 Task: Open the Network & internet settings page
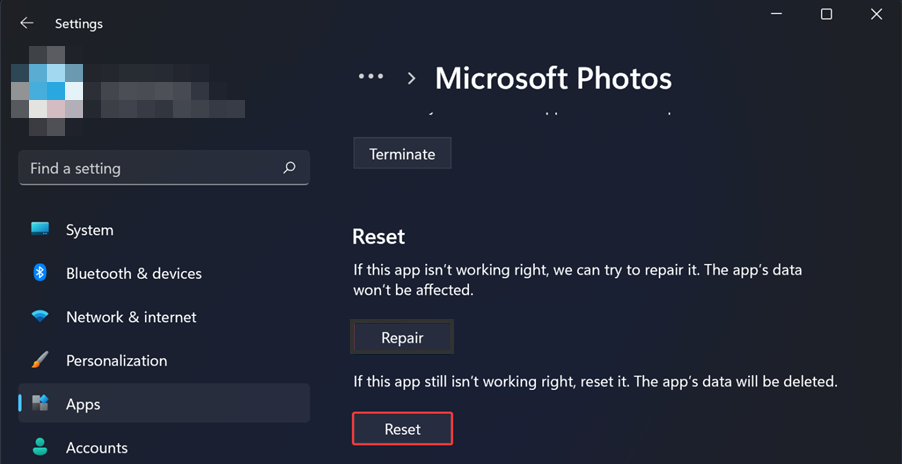click(131, 317)
